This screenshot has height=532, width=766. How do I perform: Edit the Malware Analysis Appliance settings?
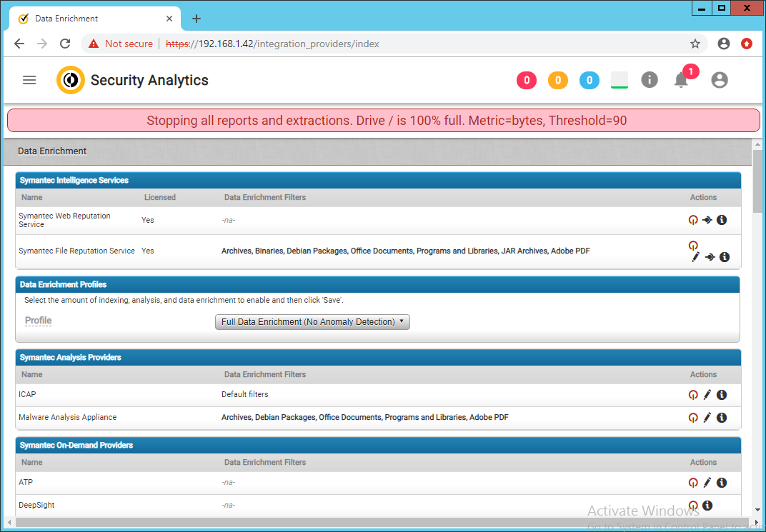(707, 418)
